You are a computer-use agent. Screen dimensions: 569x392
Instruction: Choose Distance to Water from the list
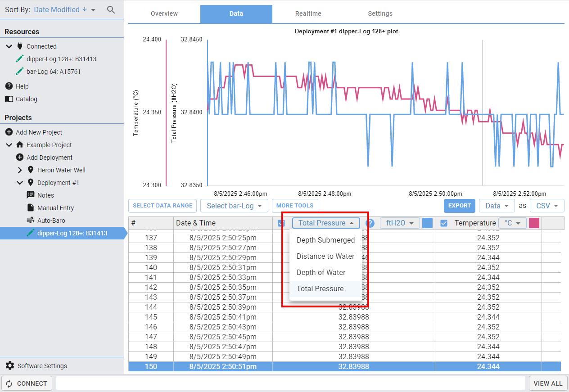(x=326, y=256)
